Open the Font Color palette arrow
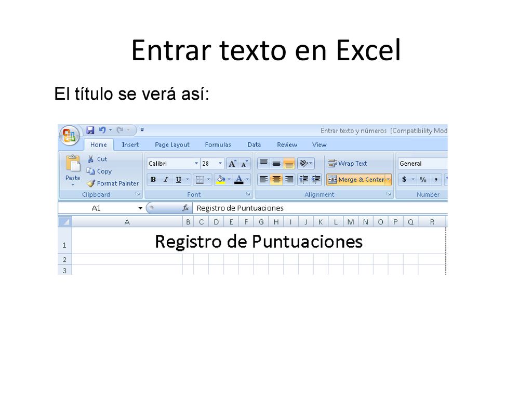 pyautogui.click(x=248, y=179)
